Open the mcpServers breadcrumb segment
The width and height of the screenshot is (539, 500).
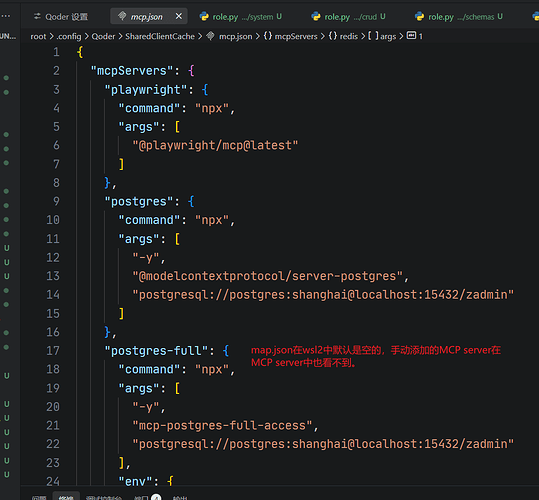(296, 36)
